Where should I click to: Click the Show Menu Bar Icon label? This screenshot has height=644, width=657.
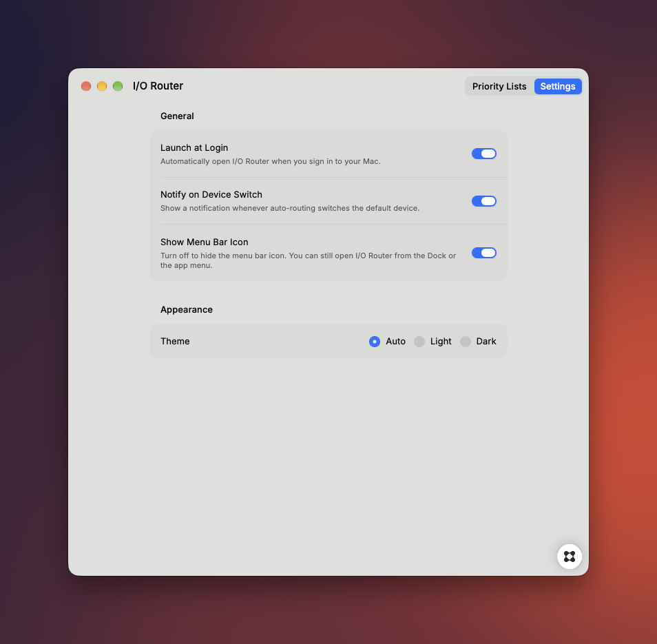pyautogui.click(x=204, y=242)
